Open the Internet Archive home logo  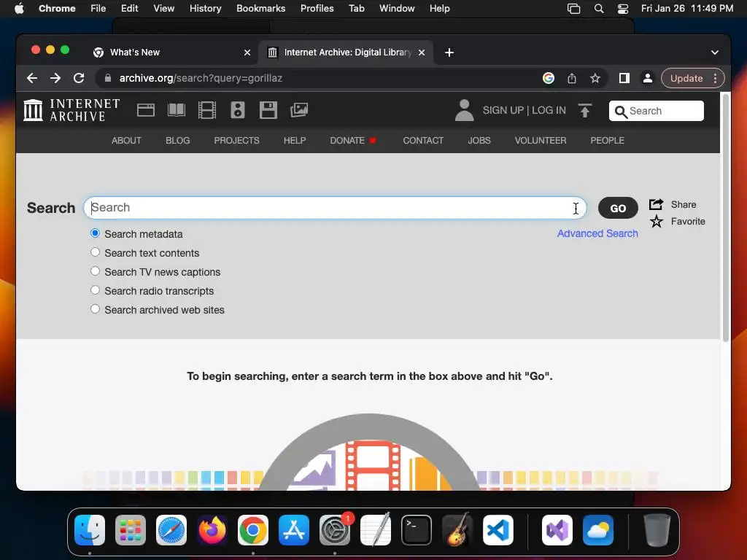(x=71, y=110)
